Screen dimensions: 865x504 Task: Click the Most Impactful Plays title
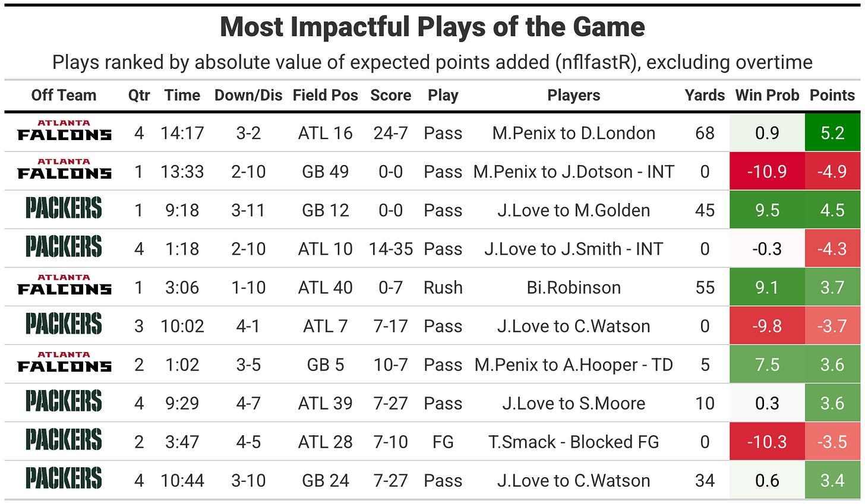(x=432, y=27)
